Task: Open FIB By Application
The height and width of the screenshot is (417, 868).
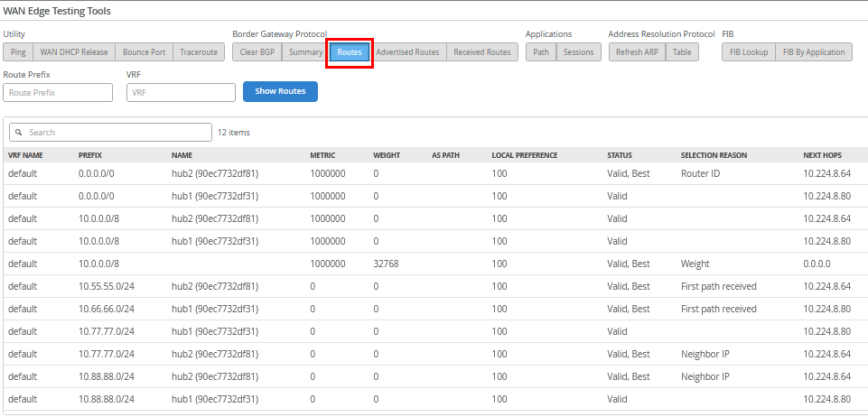Action: 814,52
